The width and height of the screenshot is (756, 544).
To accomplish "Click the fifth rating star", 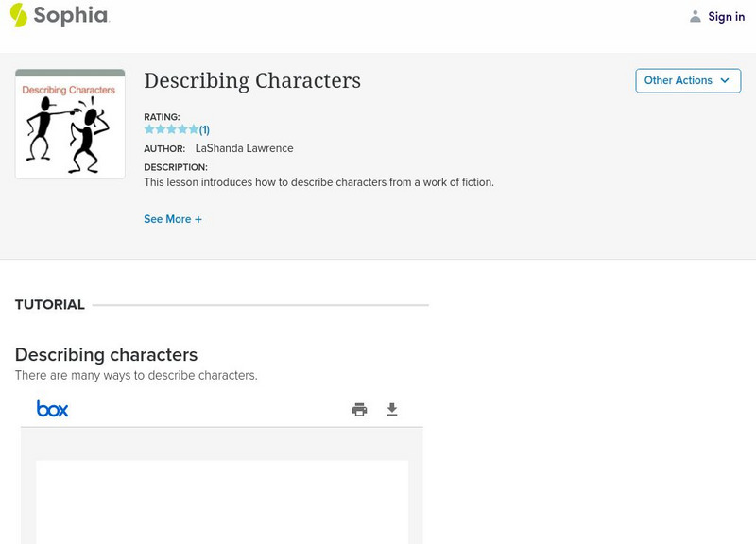I will [x=194, y=130].
